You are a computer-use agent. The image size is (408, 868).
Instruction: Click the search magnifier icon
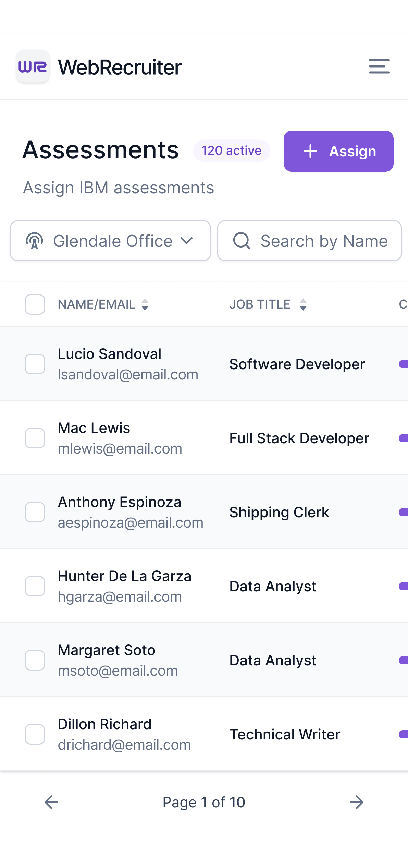pyautogui.click(x=242, y=241)
